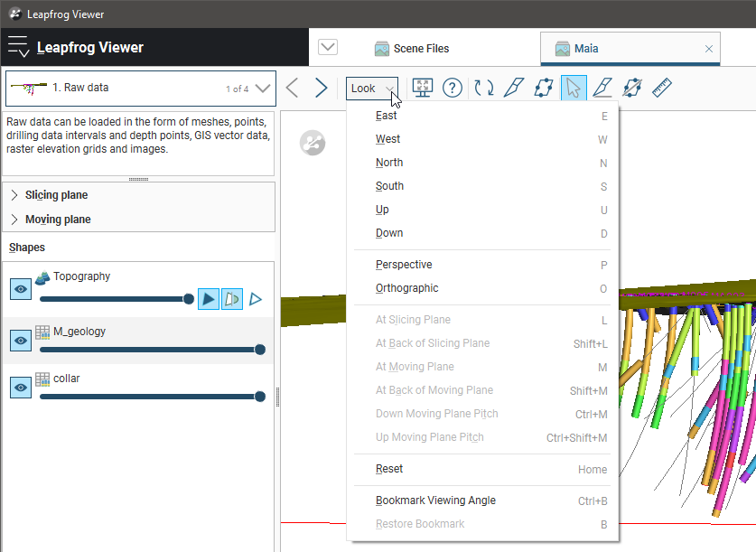Expand the Moving plane section
The image size is (756, 552).
pyautogui.click(x=14, y=220)
